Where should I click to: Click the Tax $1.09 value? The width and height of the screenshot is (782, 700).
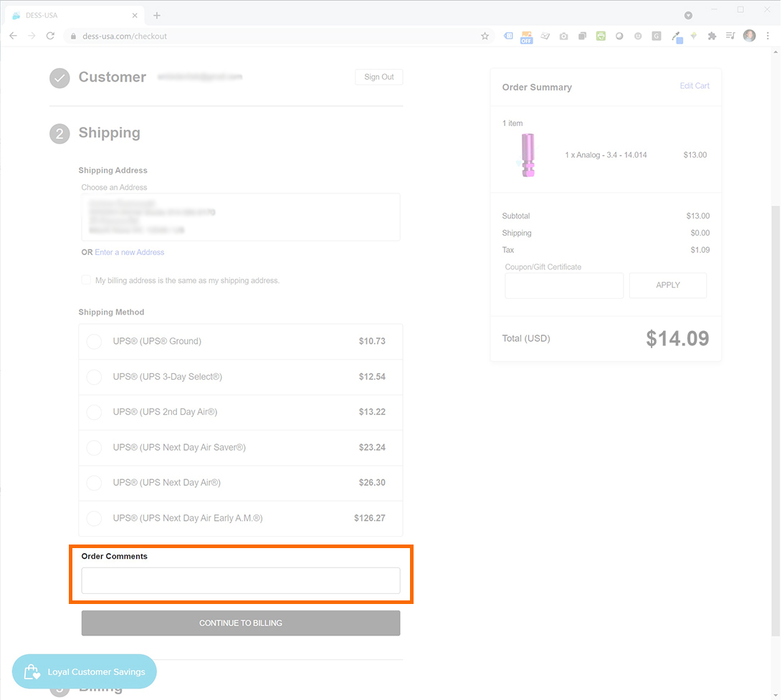click(x=700, y=250)
